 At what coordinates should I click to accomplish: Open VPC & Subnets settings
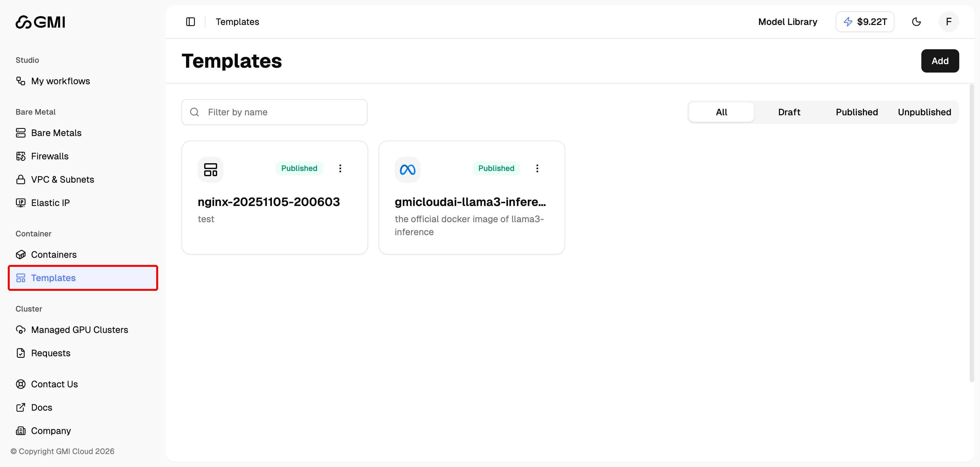pos(63,179)
